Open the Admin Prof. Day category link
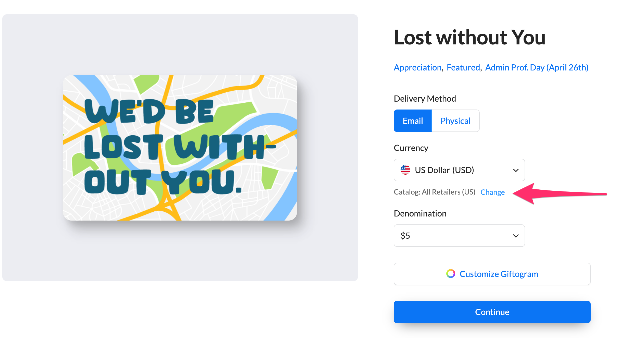Image resolution: width=644 pixels, height=338 pixels. click(537, 67)
